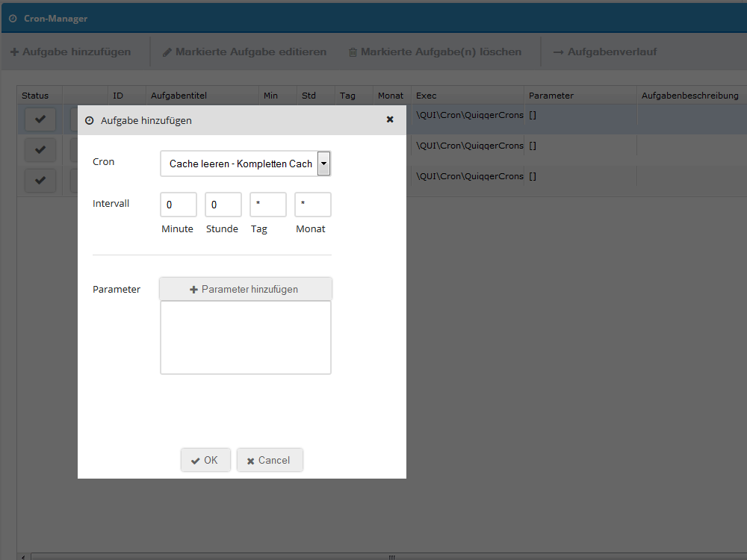The image size is (747, 560).
Task: Toggle status checkmark of first task row
Action: (x=40, y=119)
